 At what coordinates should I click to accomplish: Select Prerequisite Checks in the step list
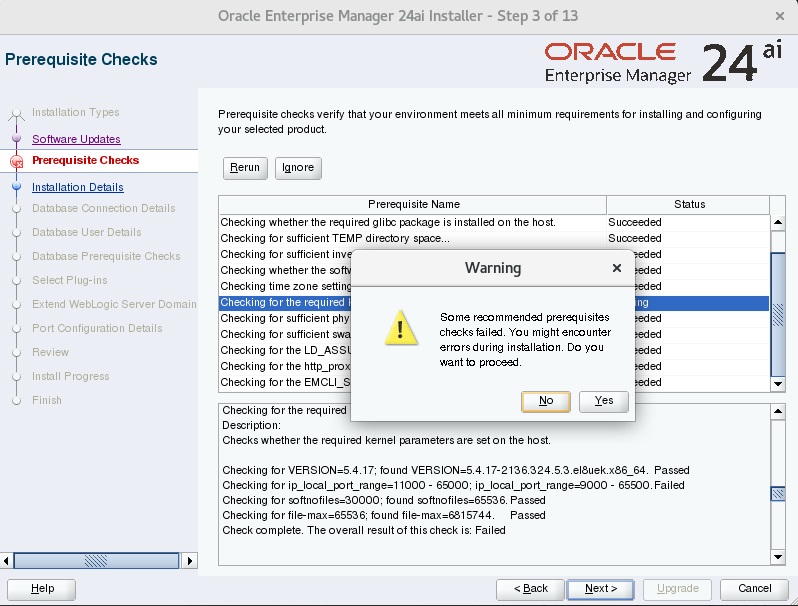(86, 160)
